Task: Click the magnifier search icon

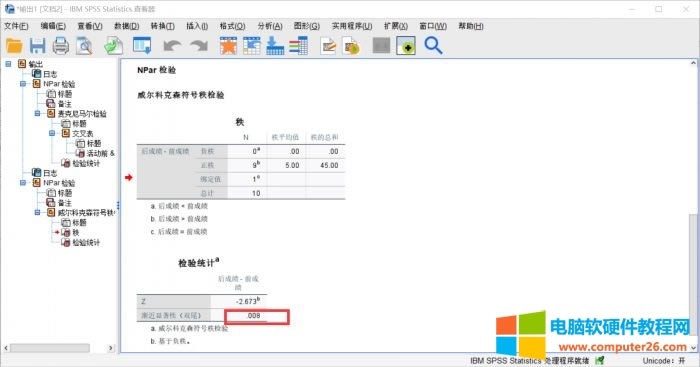Action: 433,46
